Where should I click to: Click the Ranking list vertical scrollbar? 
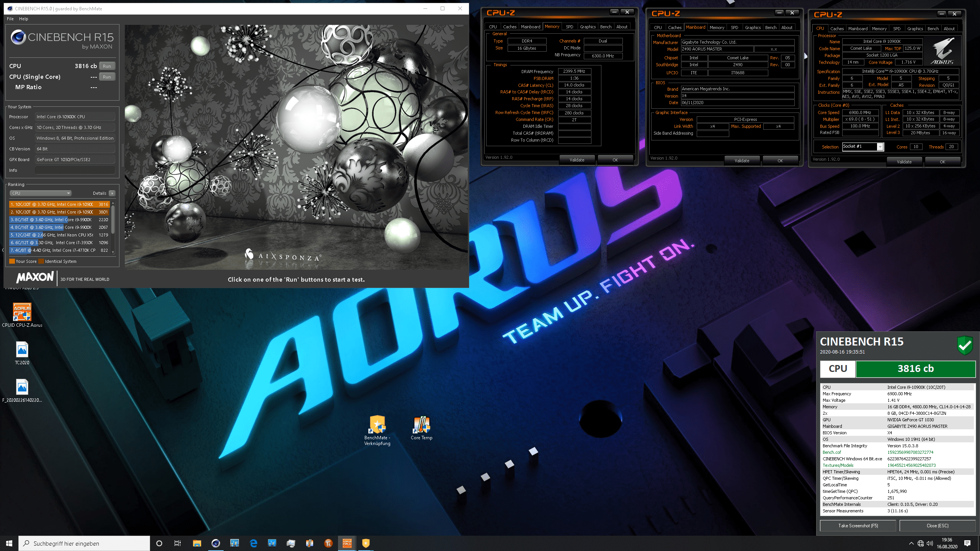tap(113, 227)
